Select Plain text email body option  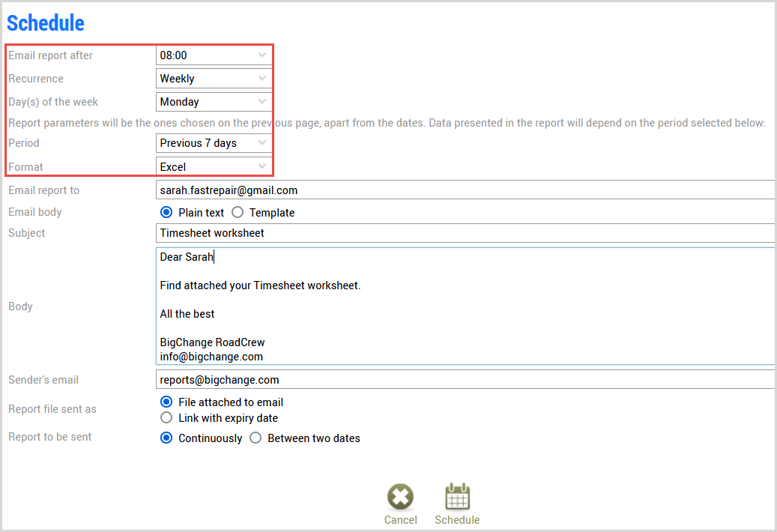pyautogui.click(x=166, y=213)
